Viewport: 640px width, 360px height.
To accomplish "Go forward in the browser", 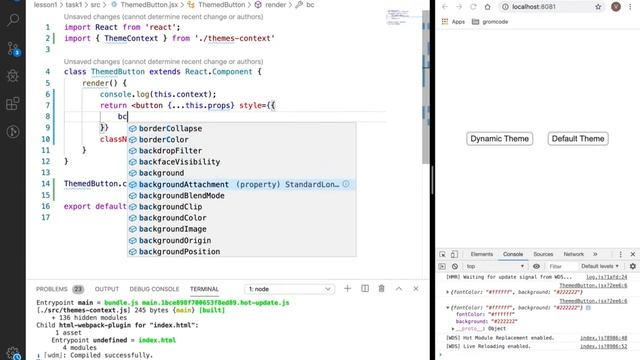I will point(459,7).
